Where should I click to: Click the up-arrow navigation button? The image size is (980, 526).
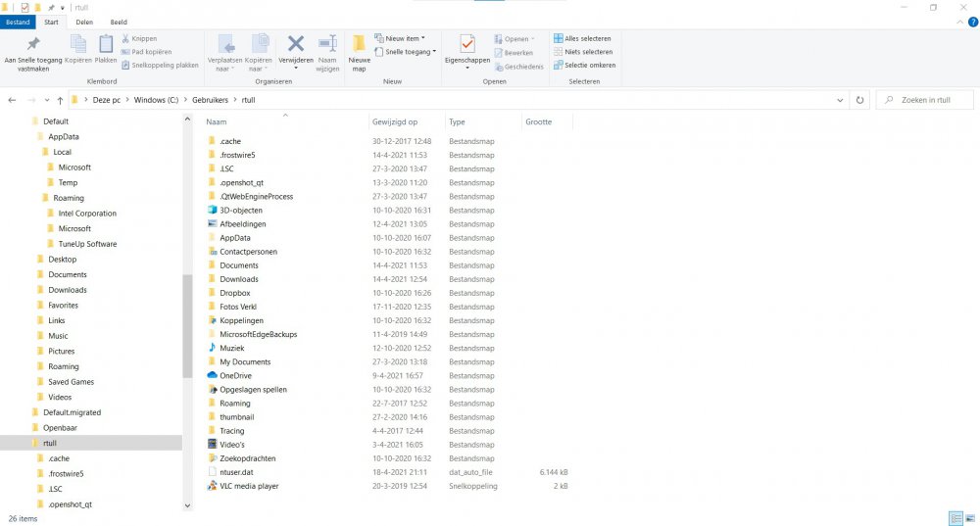[60, 100]
